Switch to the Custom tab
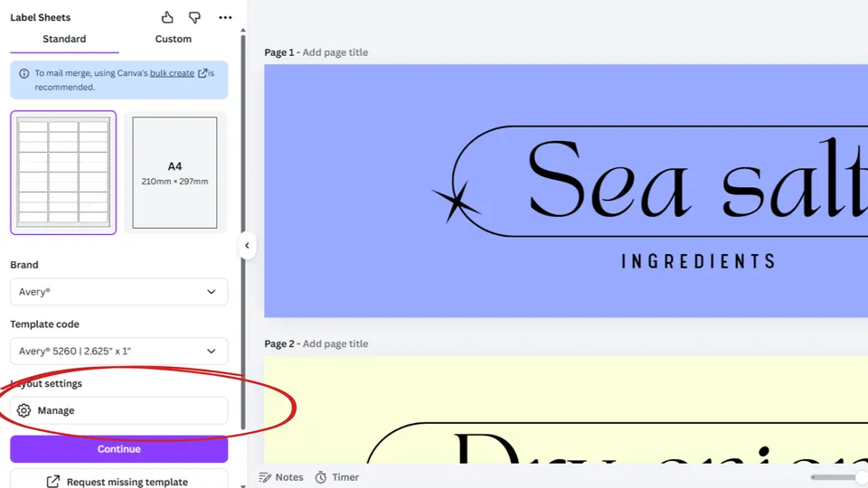Screen dimensions: 868x488 (174, 39)
